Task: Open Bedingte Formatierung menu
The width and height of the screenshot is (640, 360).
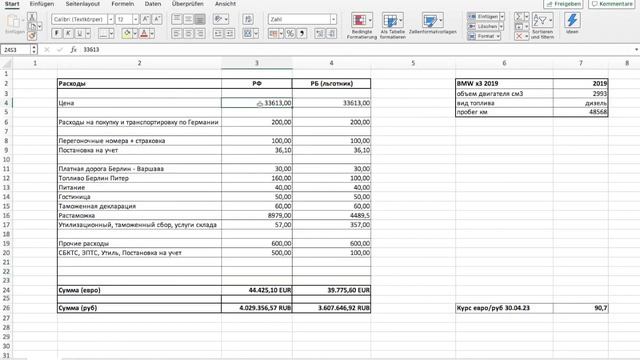Action: click(362, 26)
